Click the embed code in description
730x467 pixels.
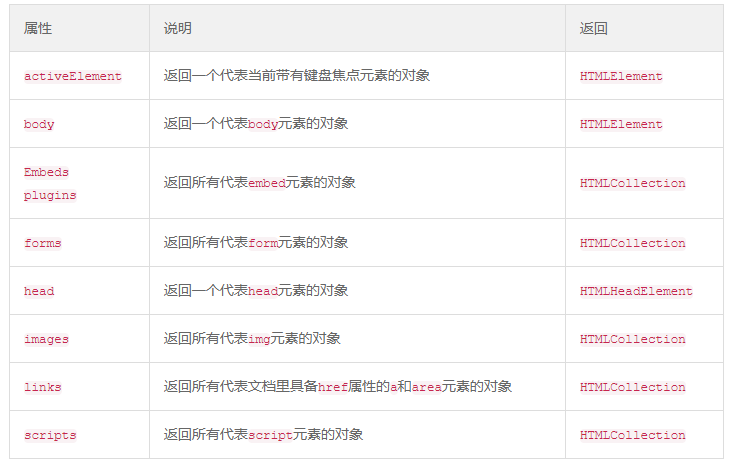pos(267,183)
